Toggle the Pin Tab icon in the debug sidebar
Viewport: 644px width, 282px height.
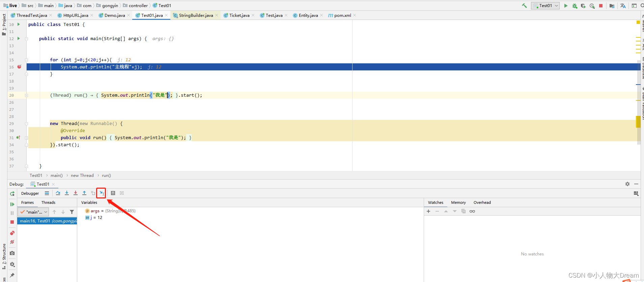(12, 275)
